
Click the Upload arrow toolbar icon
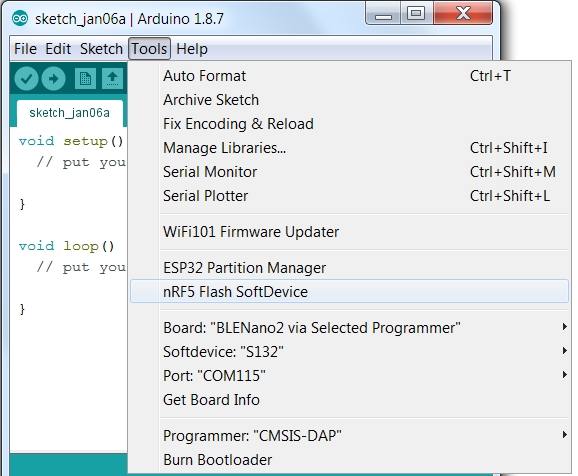pos(53,79)
